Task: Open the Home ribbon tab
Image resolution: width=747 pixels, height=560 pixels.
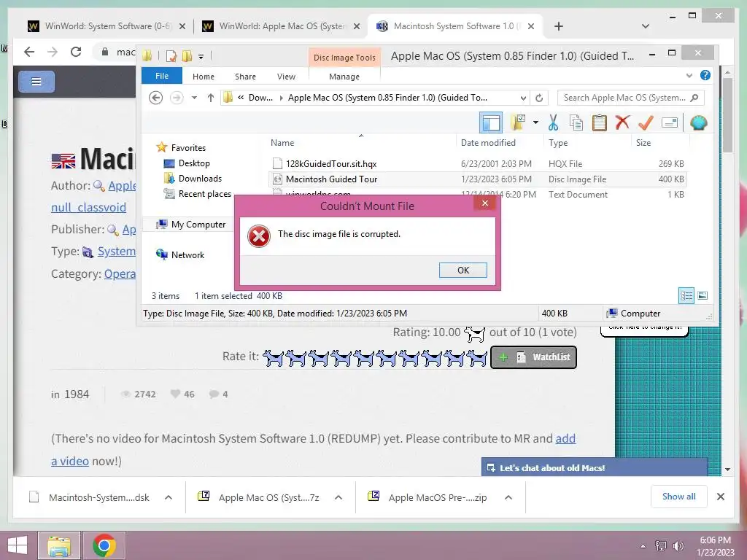Action: click(x=204, y=76)
